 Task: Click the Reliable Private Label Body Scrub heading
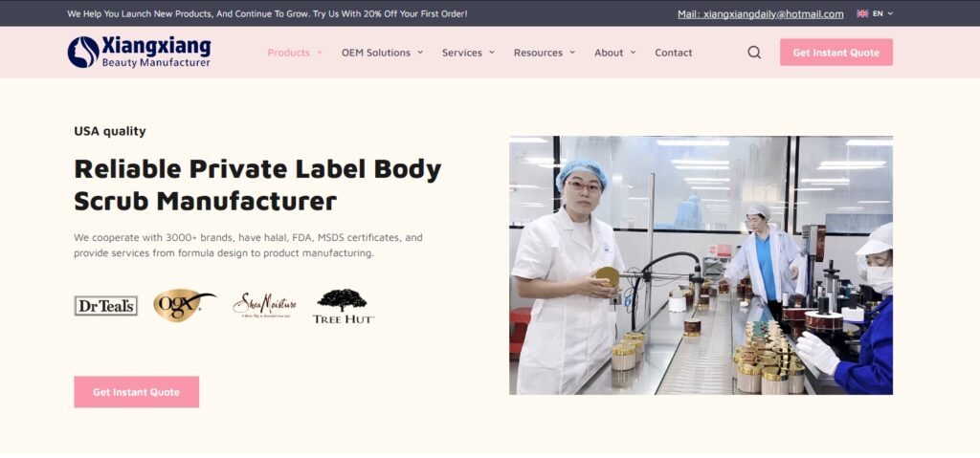(x=257, y=185)
